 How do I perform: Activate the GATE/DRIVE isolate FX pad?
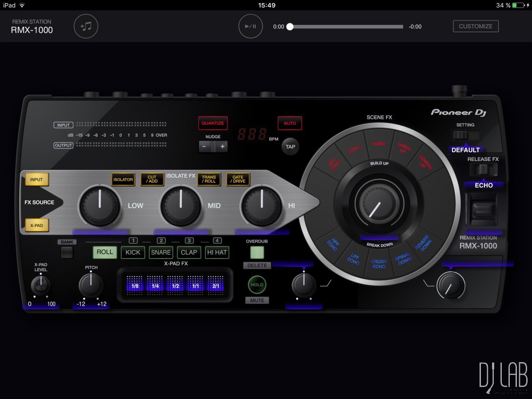(238, 180)
